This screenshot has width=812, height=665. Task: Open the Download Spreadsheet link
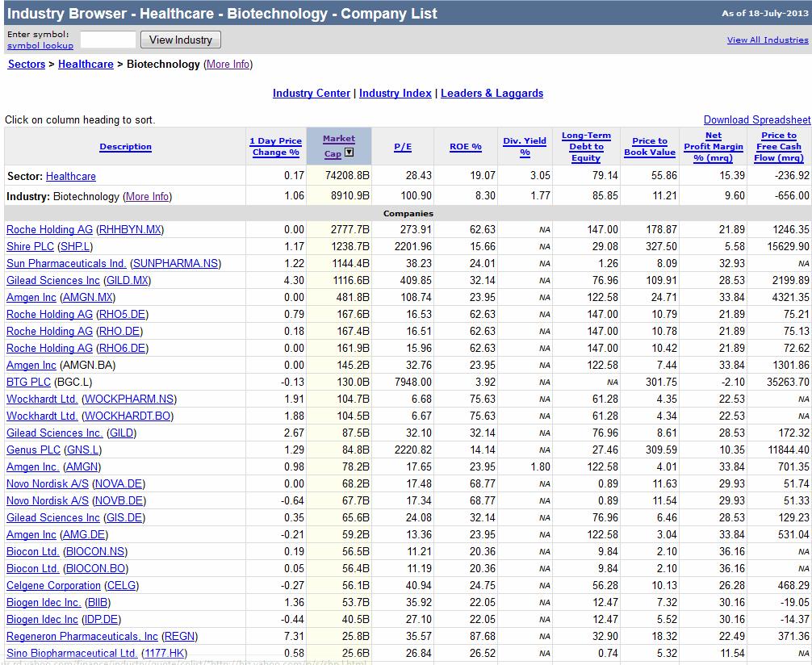(x=756, y=119)
